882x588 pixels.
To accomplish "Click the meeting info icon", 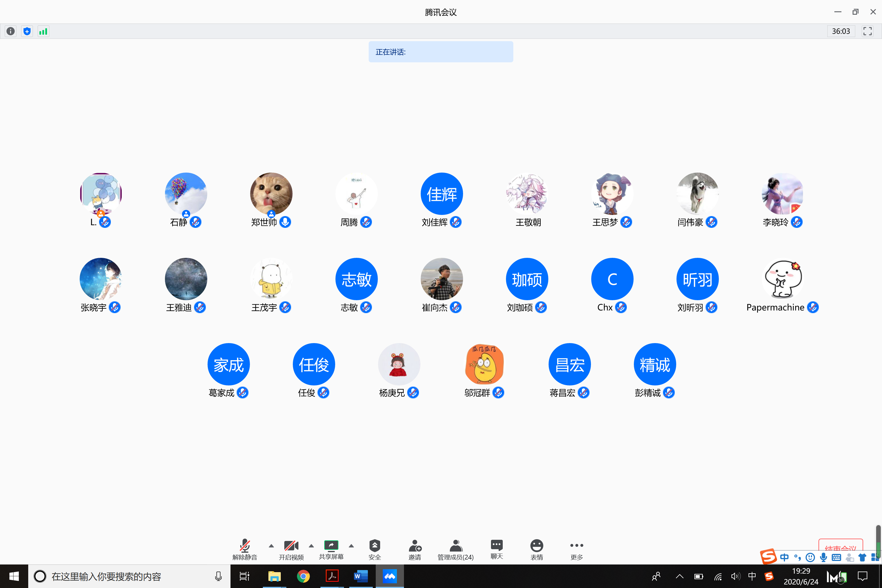I will (x=11, y=31).
